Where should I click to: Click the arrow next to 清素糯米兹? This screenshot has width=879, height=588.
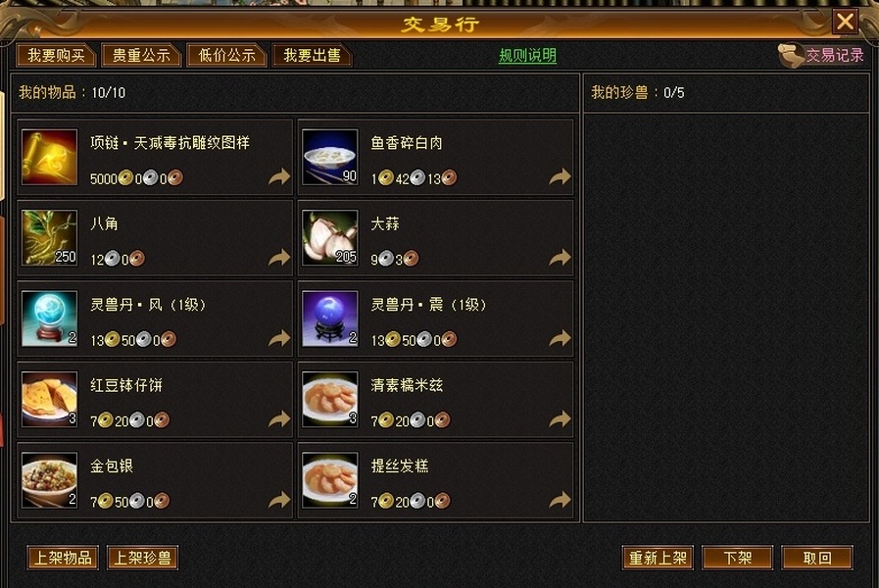point(560,419)
